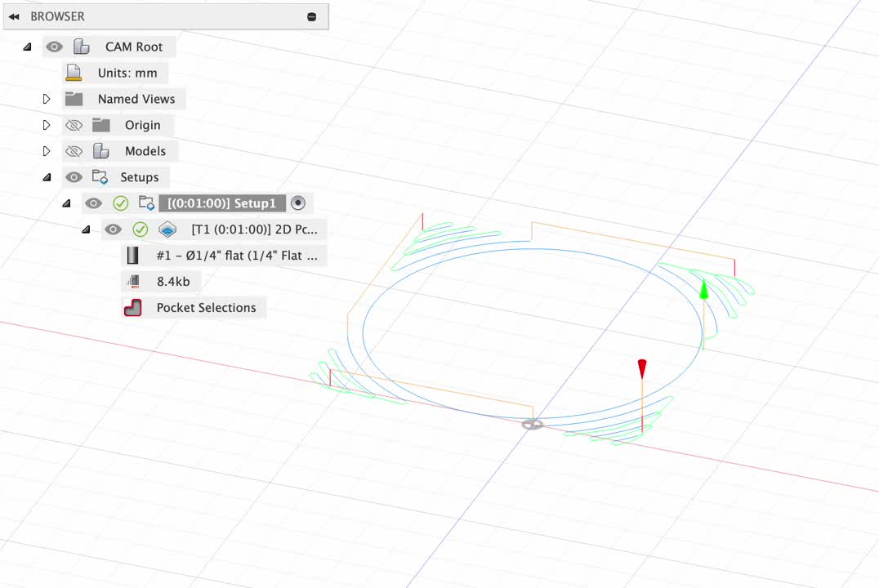Collapse the Setups node
This screenshot has height=588, width=879.
[47, 177]
